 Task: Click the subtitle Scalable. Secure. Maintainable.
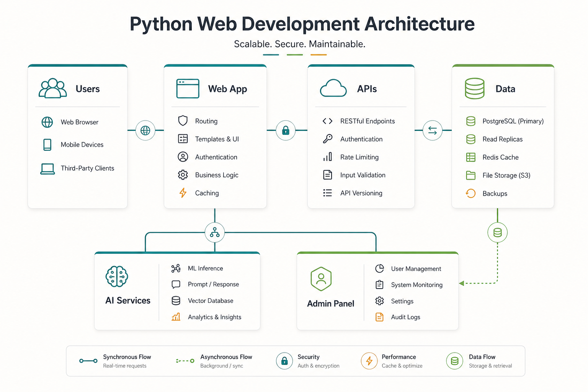click(x=300, y=44)
